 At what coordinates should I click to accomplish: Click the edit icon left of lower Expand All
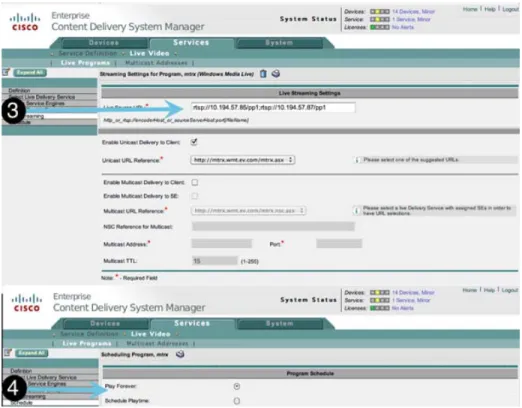[8, 353]
